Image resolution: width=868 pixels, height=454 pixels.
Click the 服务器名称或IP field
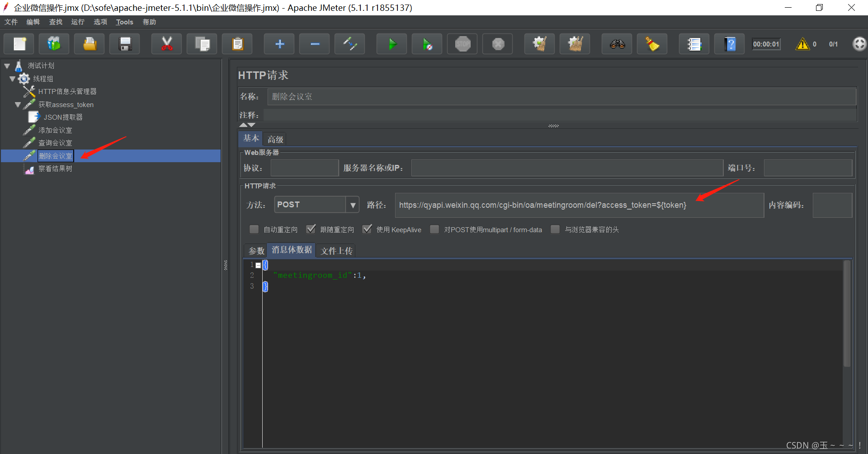click(567, 168)
